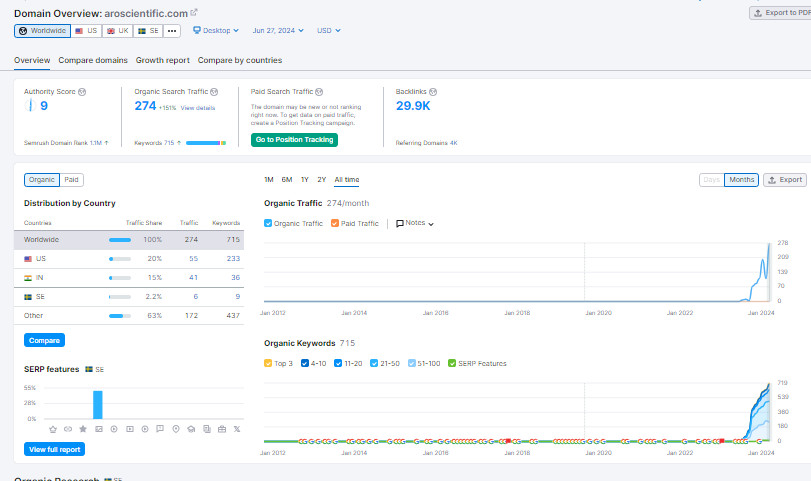Open the Desktop device dropdown
Viewport: 811px width, 481px height.
[216, 31]
